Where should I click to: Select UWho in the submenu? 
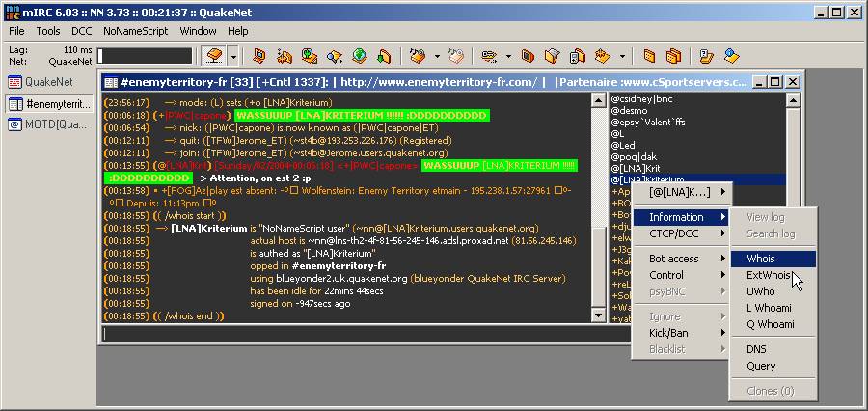pos(773,291)
